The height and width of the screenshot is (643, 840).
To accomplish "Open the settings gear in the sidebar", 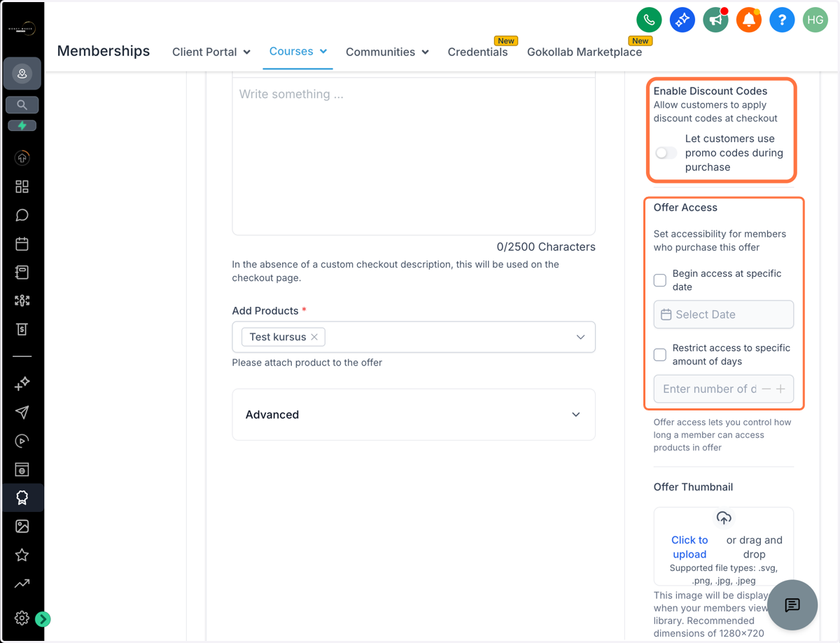I will click(22, 618).
